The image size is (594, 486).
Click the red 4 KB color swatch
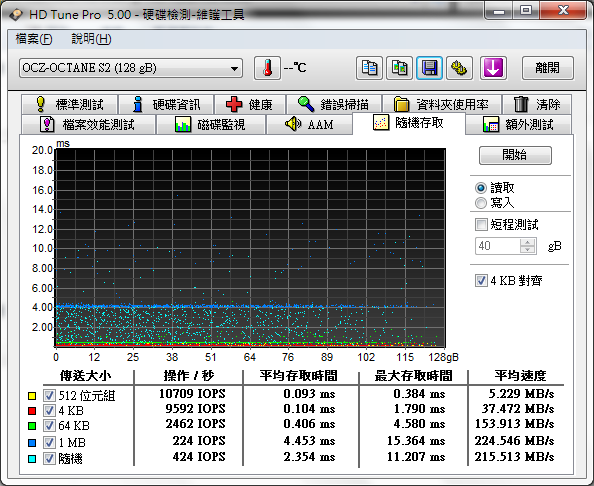(32, 411)
